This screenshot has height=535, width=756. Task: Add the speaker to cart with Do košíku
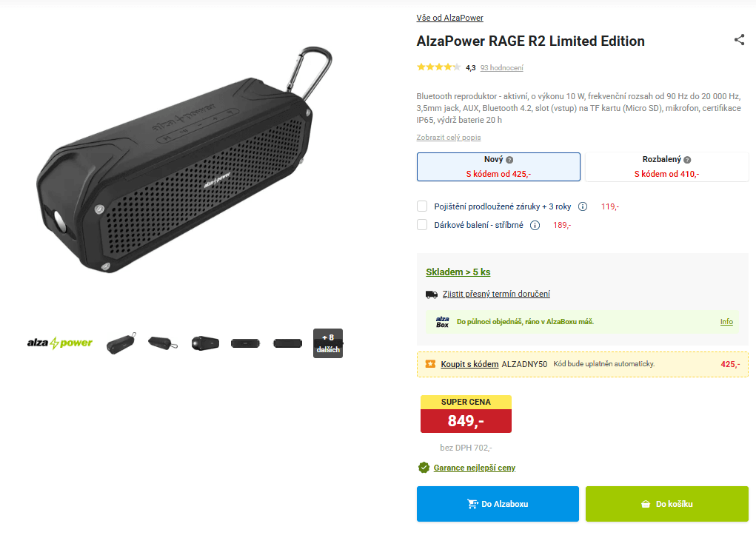pos(666,504)
